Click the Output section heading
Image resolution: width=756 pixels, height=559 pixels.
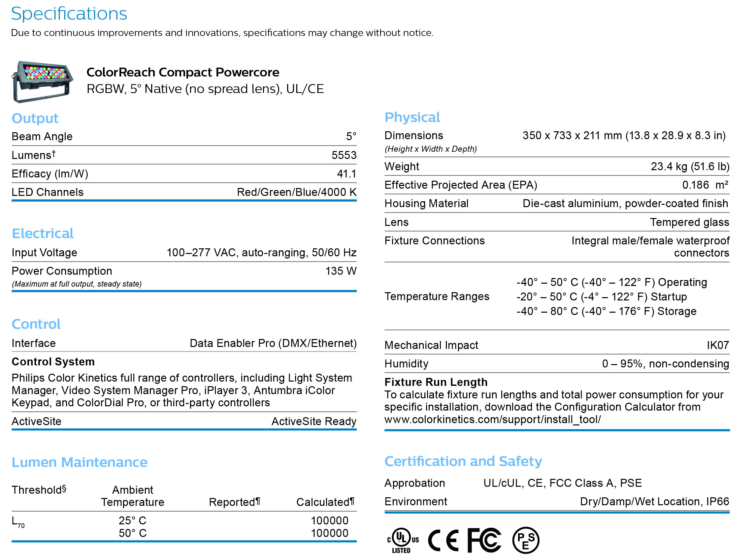pyautogui.click(x=35, y=118)
